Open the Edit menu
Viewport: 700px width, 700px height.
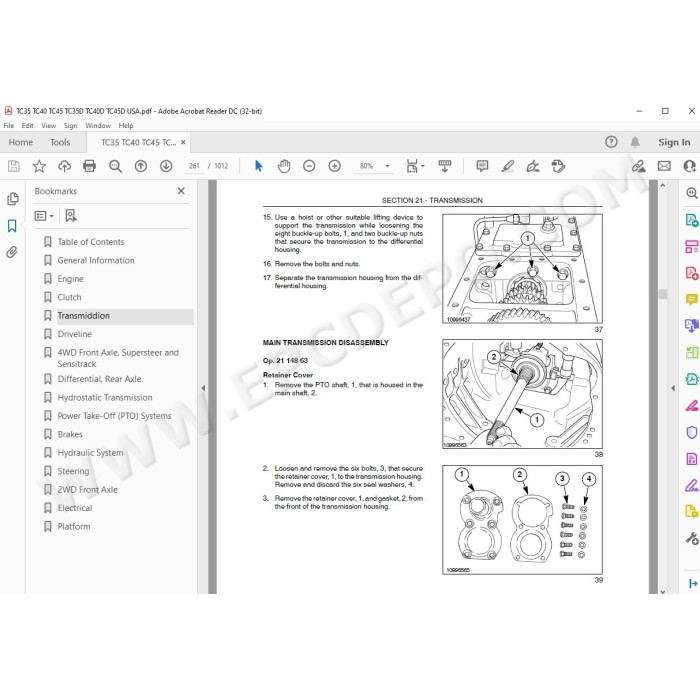pyautogui.click(x=27, y=125)
